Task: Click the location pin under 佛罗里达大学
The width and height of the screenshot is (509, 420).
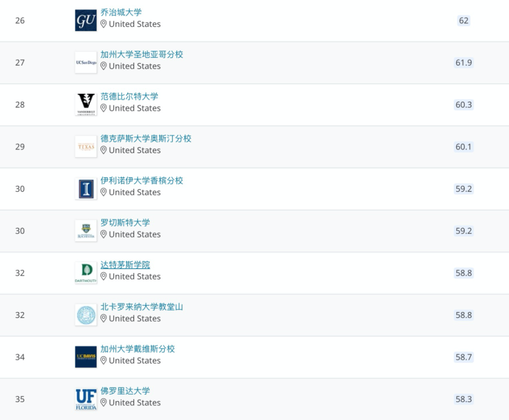Action: click(103, 403)
